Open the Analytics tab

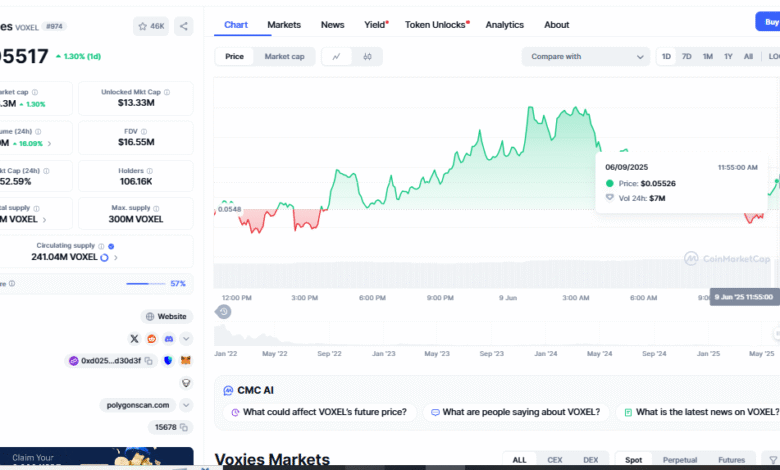(504, 25)
